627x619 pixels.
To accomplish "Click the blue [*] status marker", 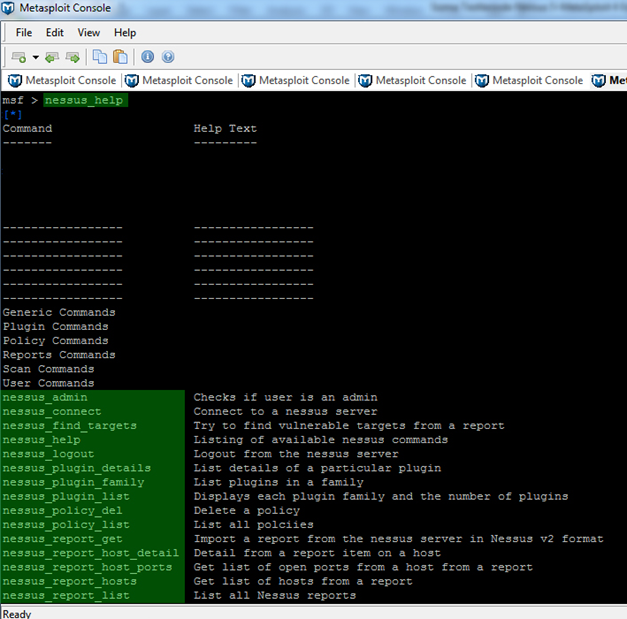I will point(13,114).
